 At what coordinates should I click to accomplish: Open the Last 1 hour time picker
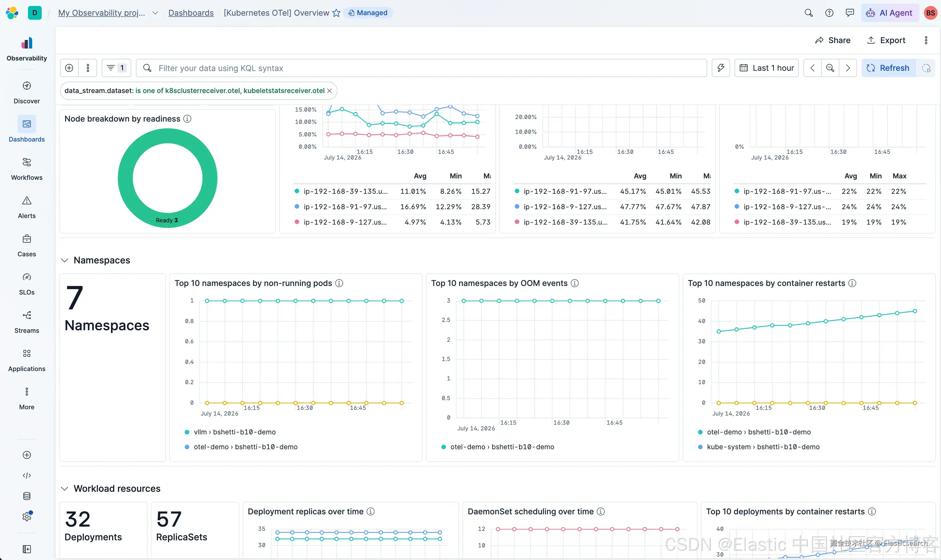tap(766, 68)
